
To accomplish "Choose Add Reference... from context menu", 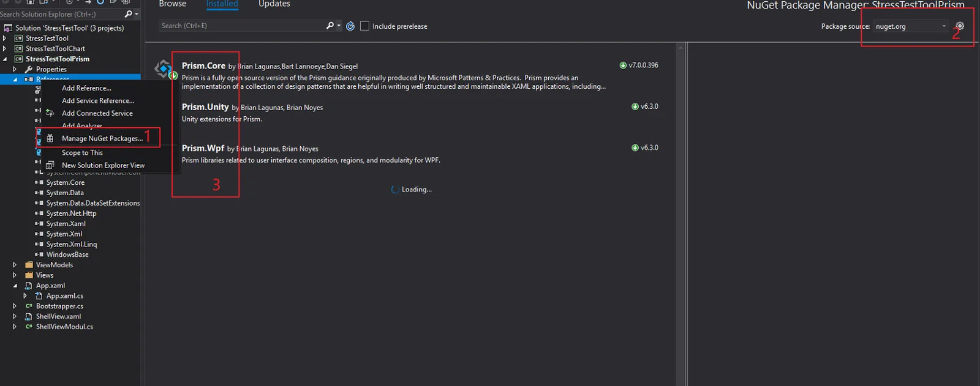I will point(86,88).
